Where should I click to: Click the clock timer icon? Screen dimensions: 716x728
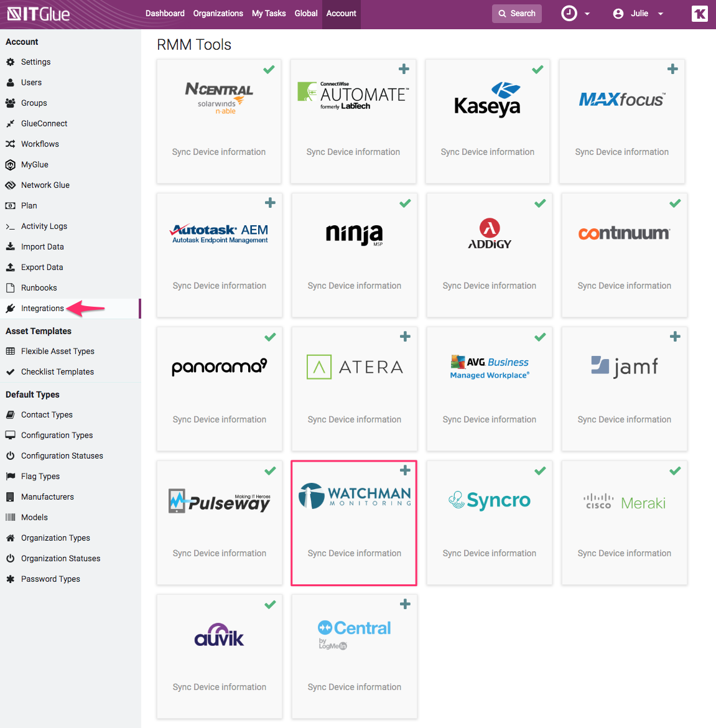tap(569, 14)
